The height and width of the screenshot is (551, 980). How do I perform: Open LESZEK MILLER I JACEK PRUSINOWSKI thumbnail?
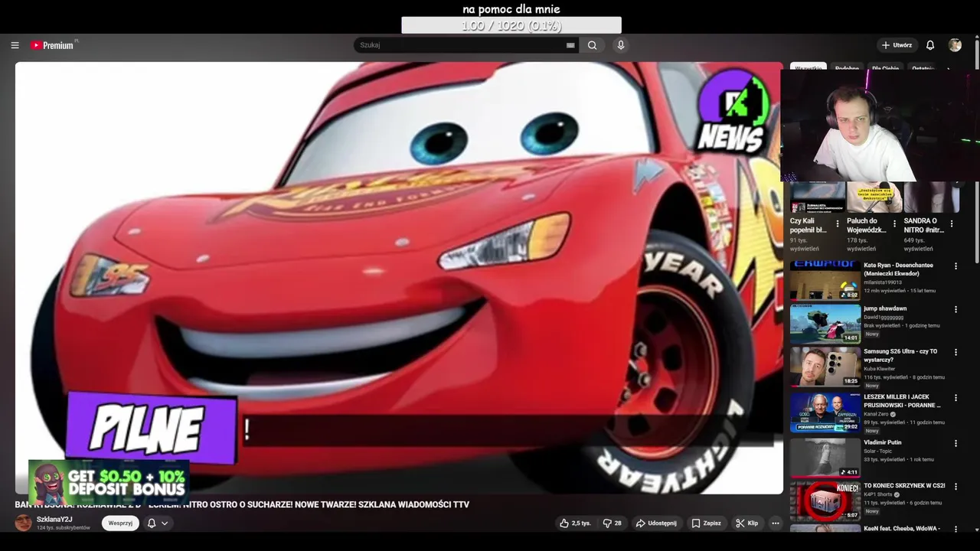tap(825, 412)
